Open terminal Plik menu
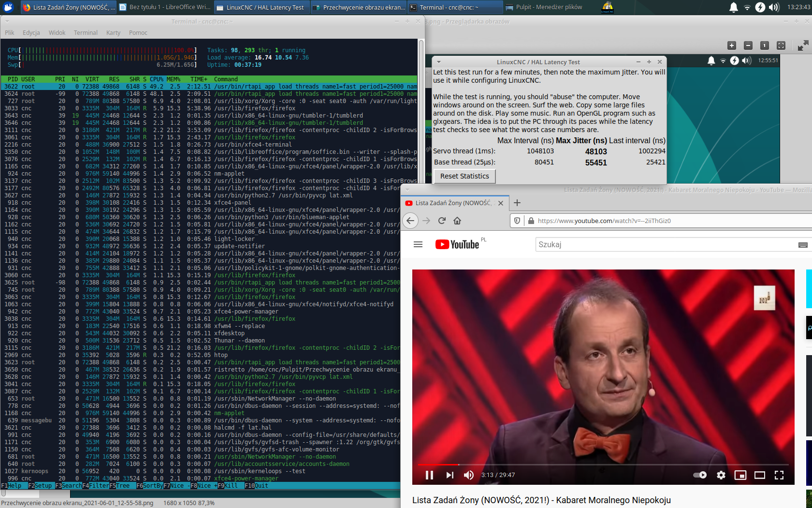 click(x=10, y=32)
